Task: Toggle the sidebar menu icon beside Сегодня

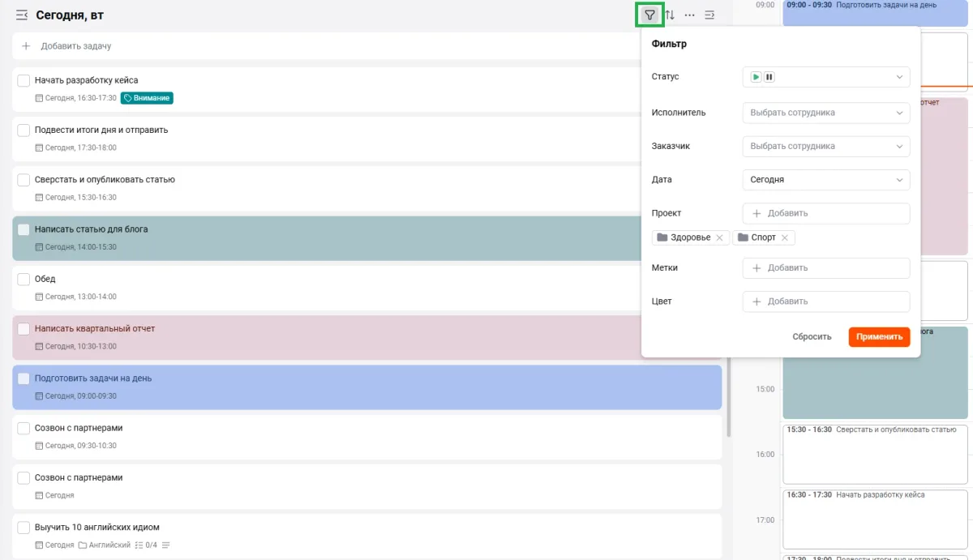Action: coord(22,15)
